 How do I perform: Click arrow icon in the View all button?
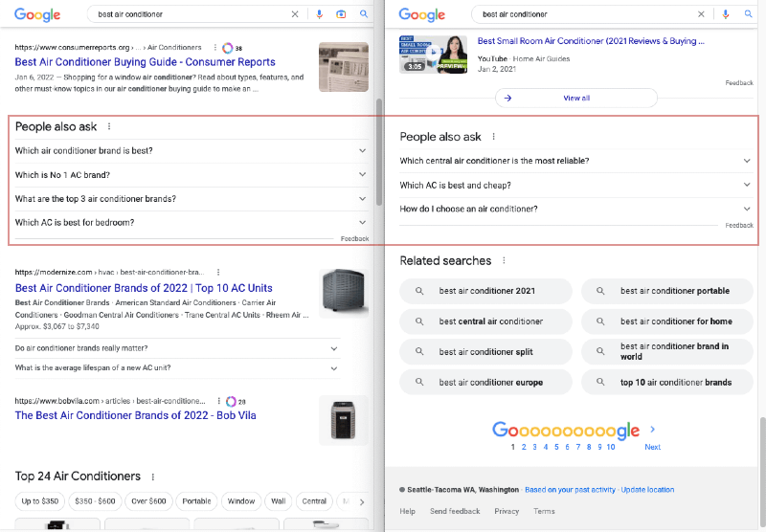tap(507, 99)
